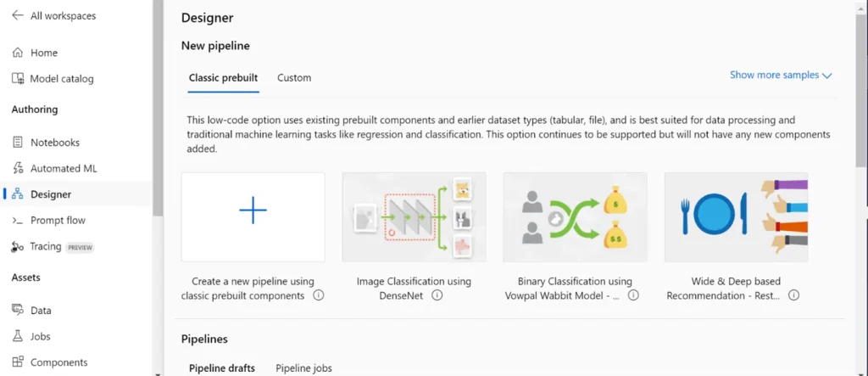Viewport: 868px width, 376px height.
Task: Expand Show more samples chevron
Action: 827,76
